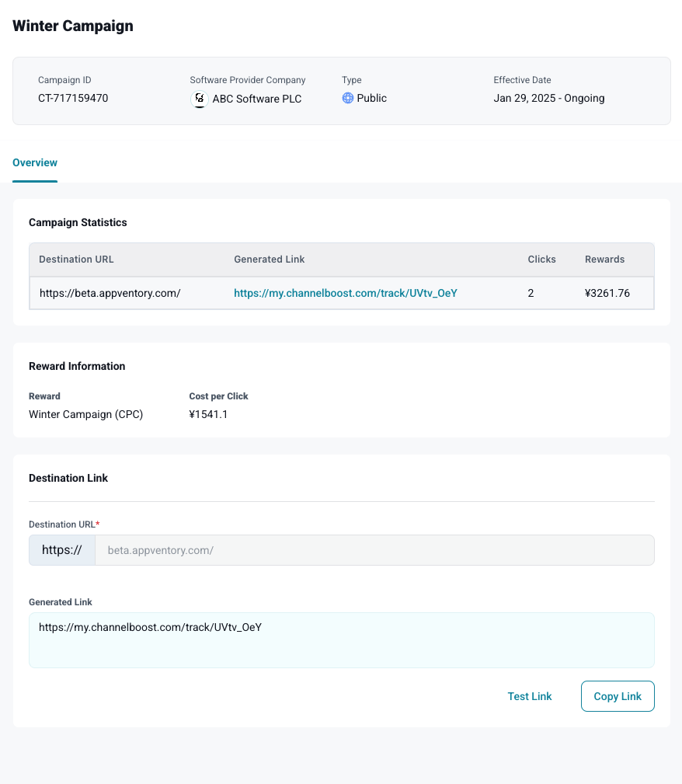Click the ¥3261.76 rewards value

click(x=607, y=293)
